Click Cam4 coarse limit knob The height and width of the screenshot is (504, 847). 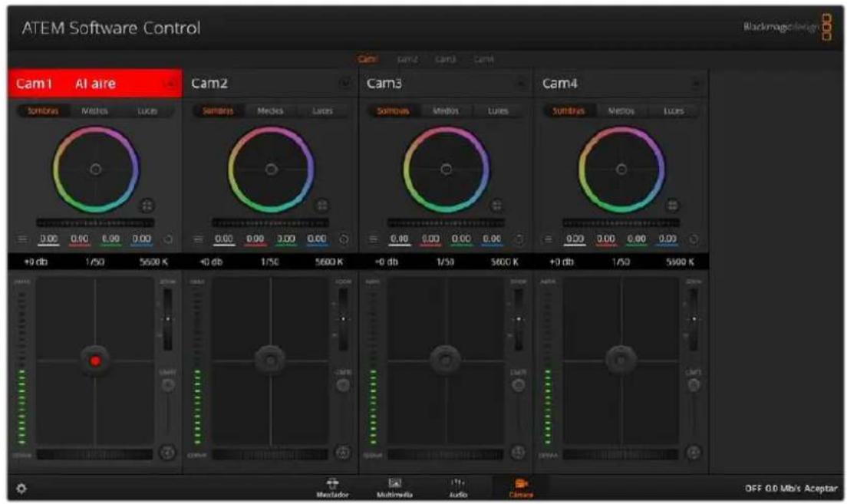[694, 385]
